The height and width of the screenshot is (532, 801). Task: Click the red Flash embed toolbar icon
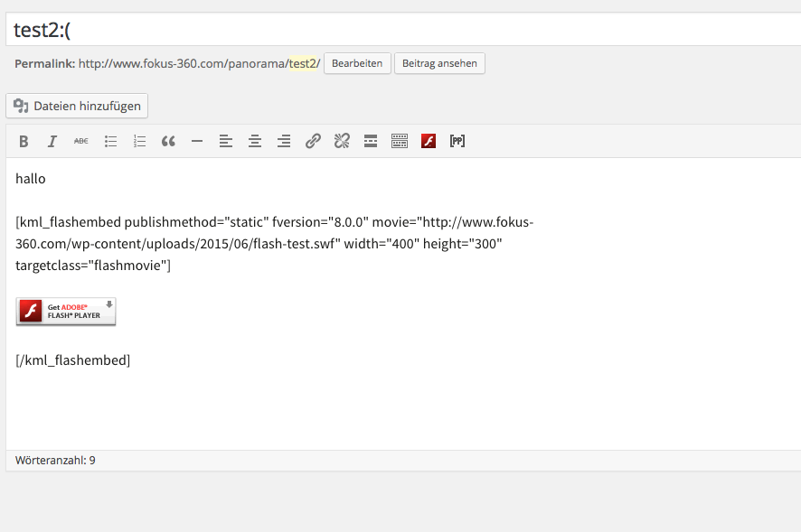click(x=429, y=141)
